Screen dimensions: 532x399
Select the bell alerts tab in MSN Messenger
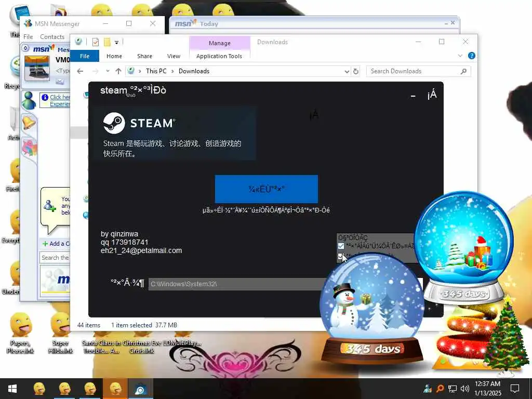[x=29, y=123]
